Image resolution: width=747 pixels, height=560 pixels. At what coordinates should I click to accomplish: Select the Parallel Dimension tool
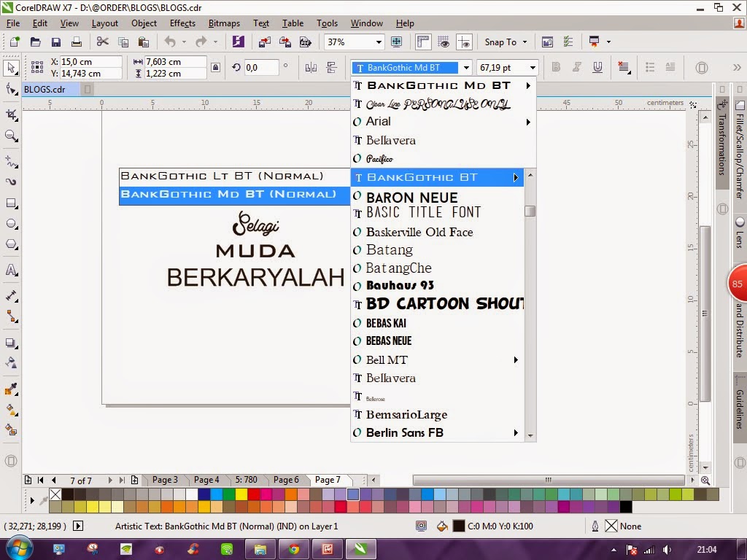click(10, 296)
